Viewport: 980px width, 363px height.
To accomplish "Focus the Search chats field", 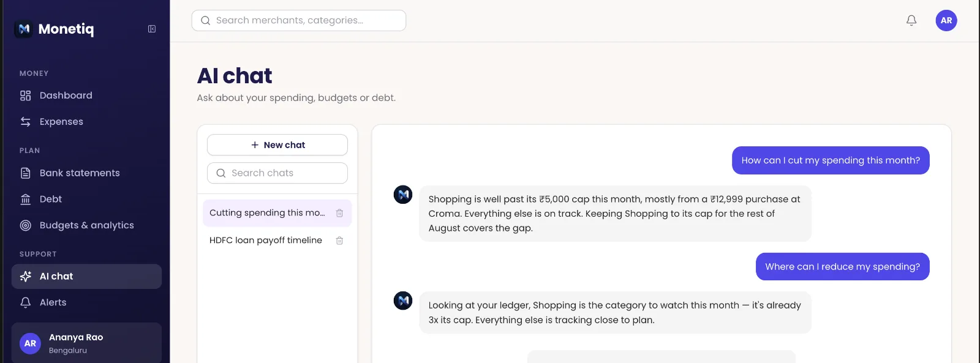I will [x=277, y=173].
